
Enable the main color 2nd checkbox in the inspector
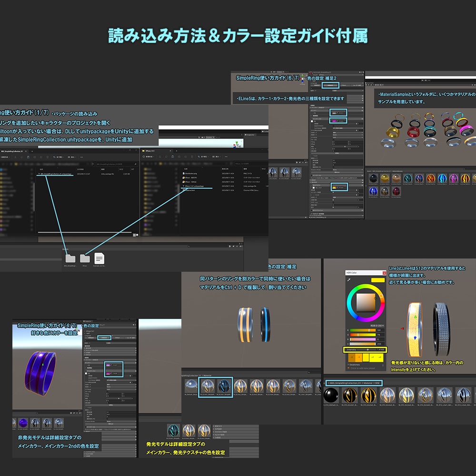pyautogui.click(x=86, y=371)
